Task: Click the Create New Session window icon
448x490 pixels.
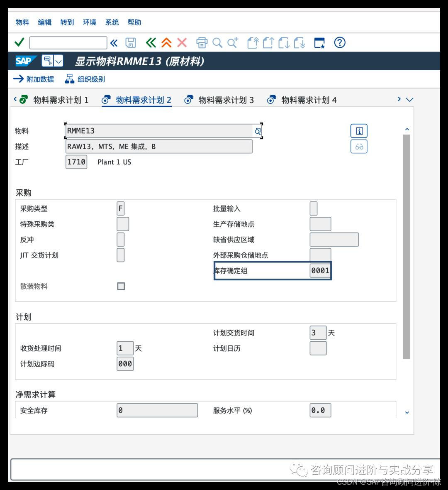Action: pos(320,42)
